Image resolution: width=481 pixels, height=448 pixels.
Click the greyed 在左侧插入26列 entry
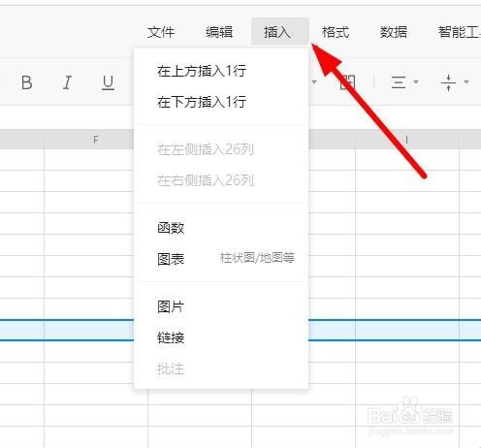pos(221,149)
